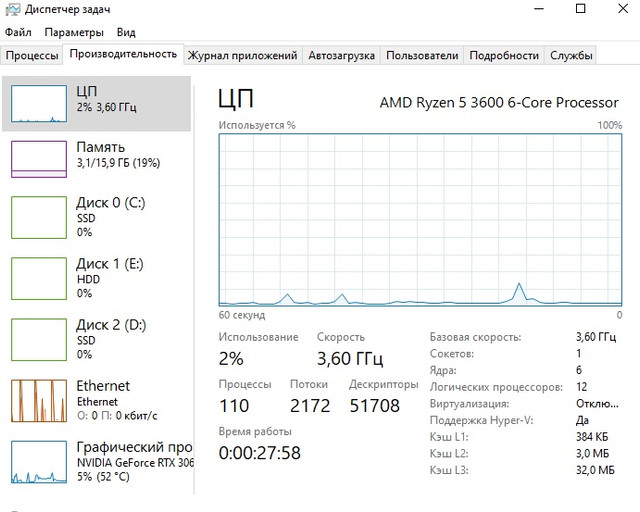Click the 2% usage value
The height and width of the screenshot is (512, 640).
231,359
